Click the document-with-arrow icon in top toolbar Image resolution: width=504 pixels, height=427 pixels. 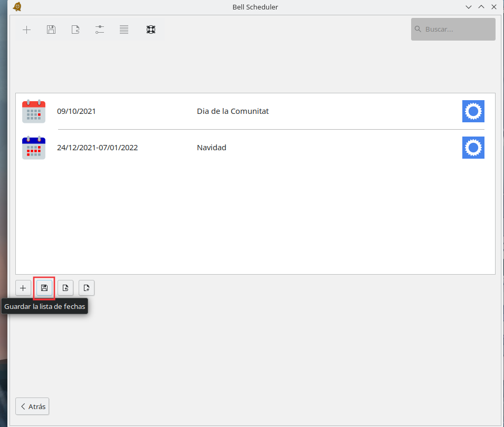pyautogui.click(x=75, y=30)
